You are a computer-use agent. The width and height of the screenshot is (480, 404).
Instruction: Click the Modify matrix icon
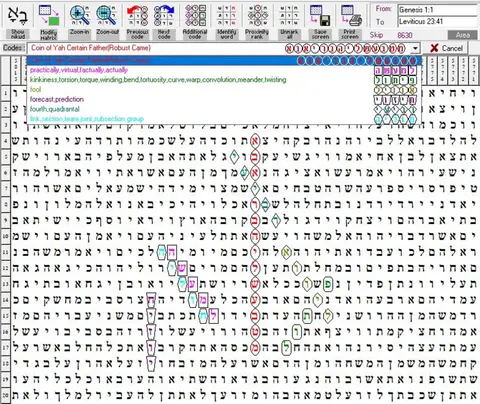coord(49,15)
